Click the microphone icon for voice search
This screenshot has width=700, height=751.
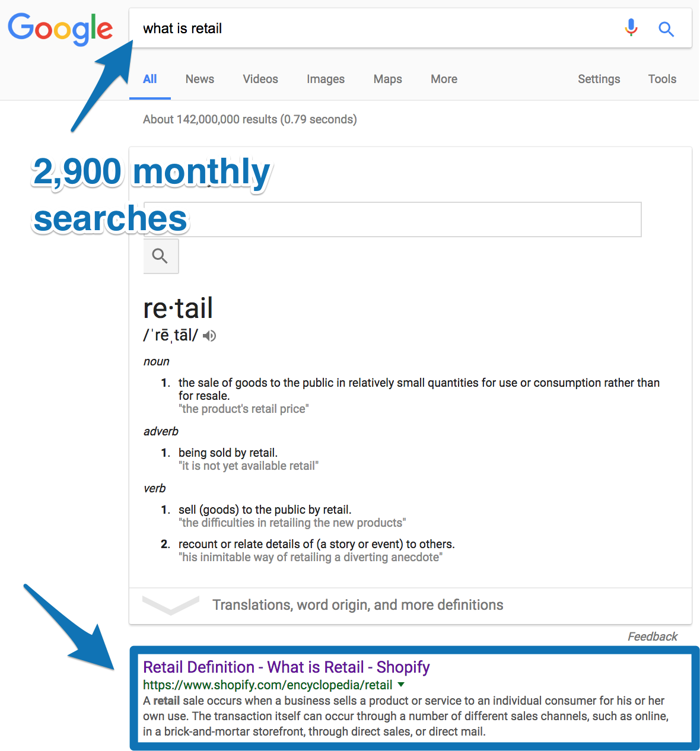click(x=631, y=28)
